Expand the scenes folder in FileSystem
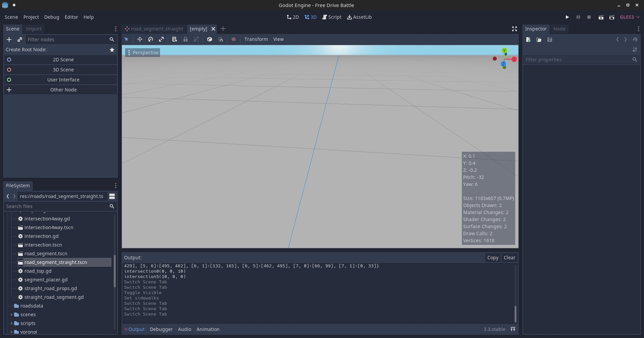This screenshot has height=338, width=644. click(x=12, y=315)
